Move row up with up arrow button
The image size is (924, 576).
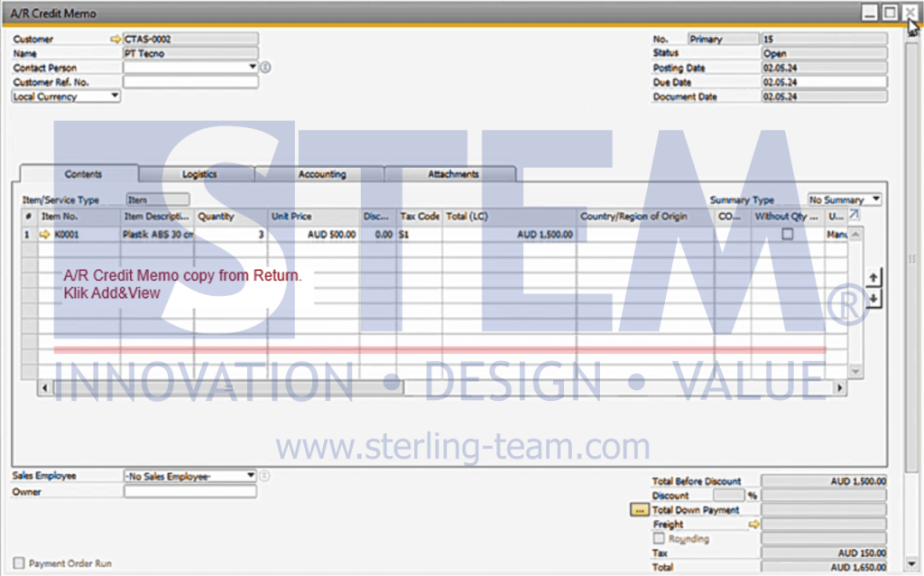coord(873,278)
